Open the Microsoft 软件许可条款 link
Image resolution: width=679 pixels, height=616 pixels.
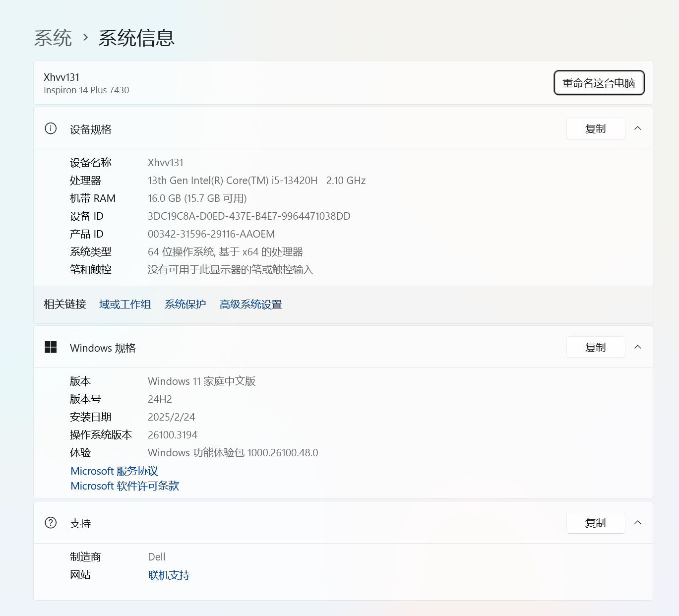124,486
